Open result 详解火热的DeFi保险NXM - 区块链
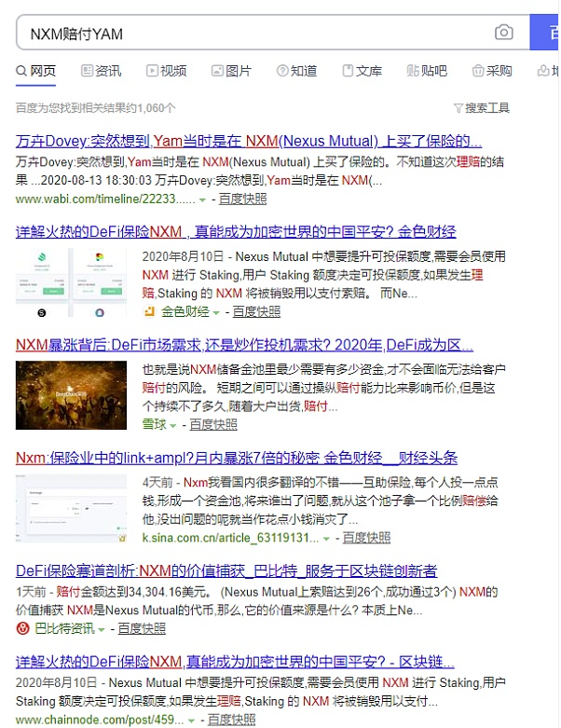 (x=235, y=662)
